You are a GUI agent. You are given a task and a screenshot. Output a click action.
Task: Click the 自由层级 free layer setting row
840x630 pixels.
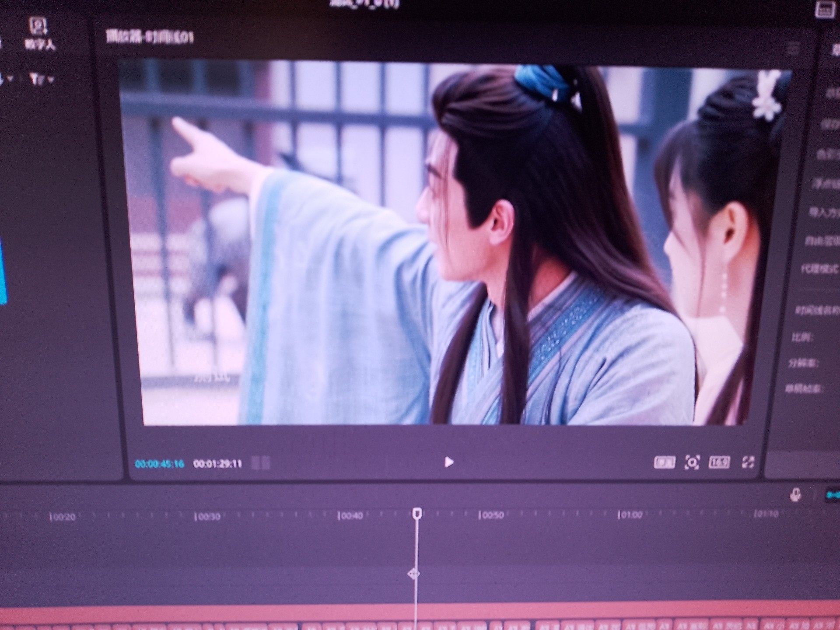[822, 241]
